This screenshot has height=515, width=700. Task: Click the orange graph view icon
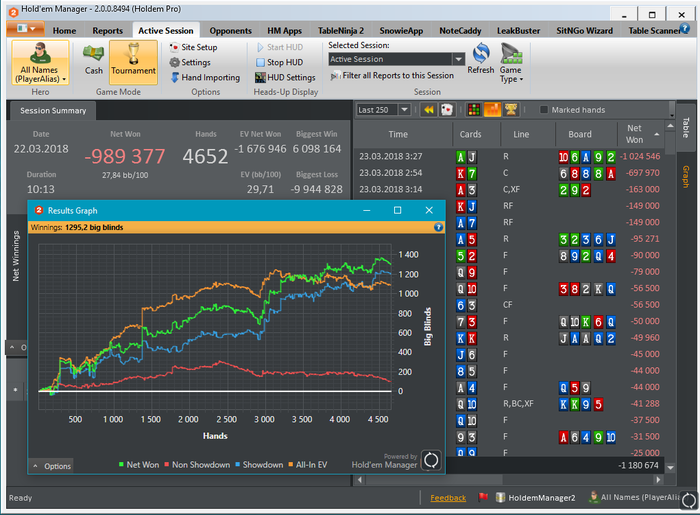click(x=492, y=110)
